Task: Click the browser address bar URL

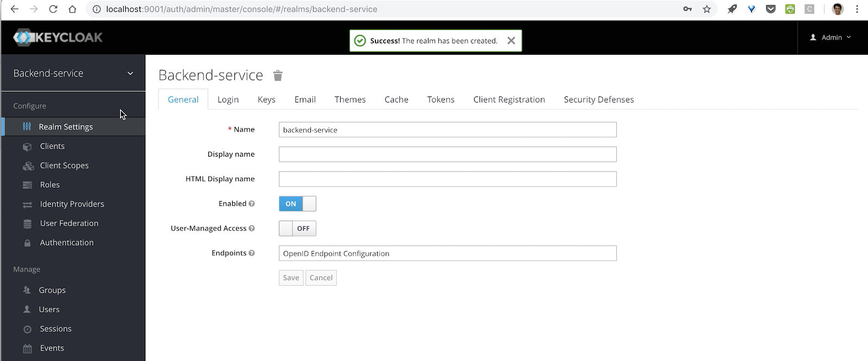Action: tap(241, 9)
